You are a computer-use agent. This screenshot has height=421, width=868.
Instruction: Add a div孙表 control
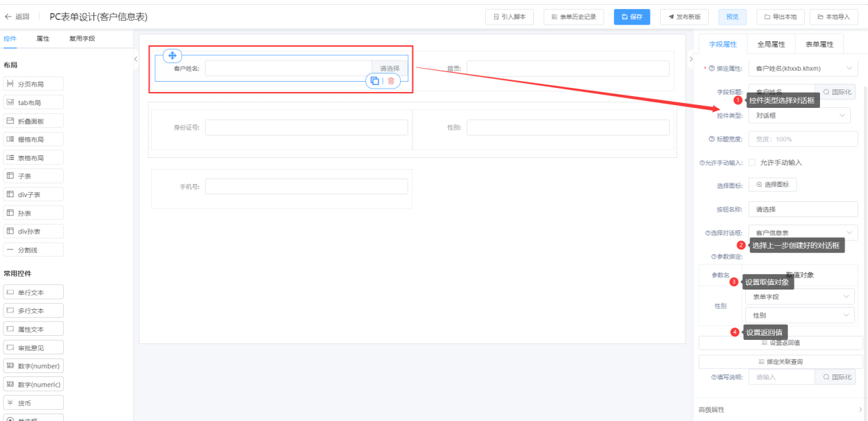pos(34,231)
